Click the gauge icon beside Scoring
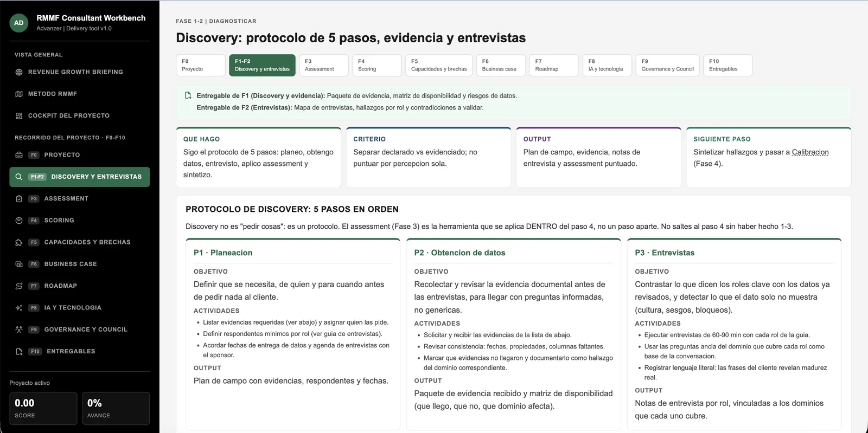Screen dimensions: 868x433 (x=19, y=221)
